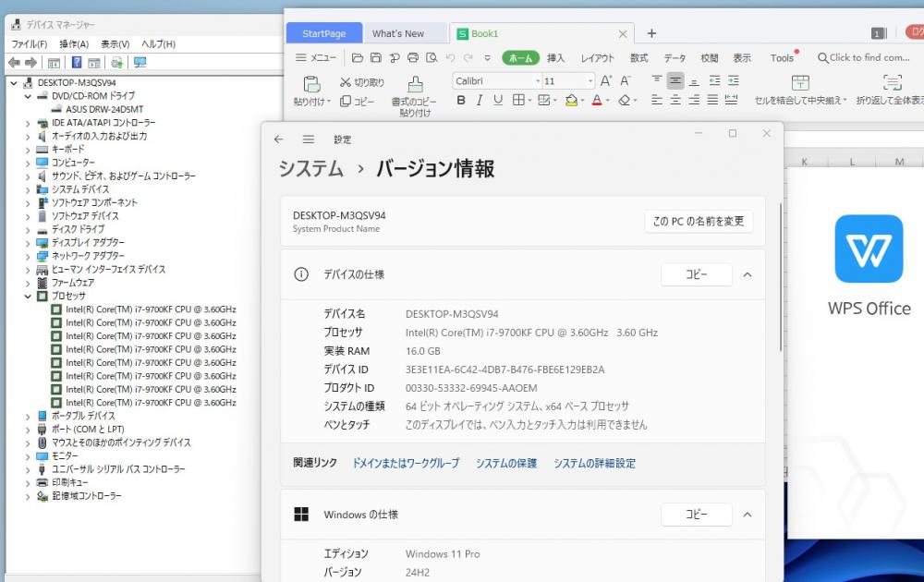924x582 pixels.
Task: Open the レイアウト ribbon tab
Action: tap(597, 57)
